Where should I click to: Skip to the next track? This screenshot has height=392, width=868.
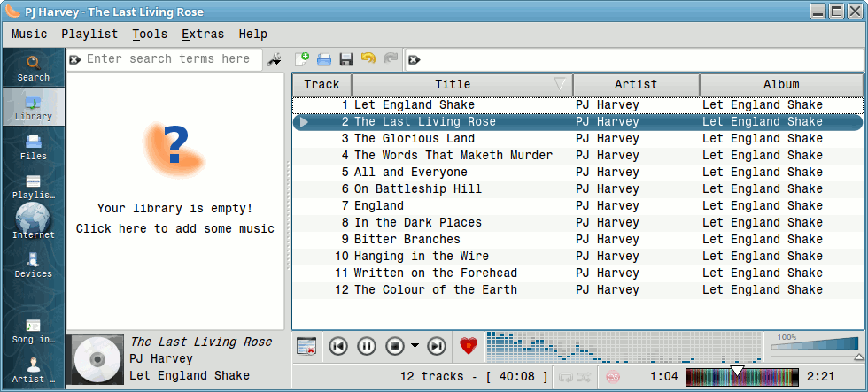pyautogui.click(x=437, y=346)
